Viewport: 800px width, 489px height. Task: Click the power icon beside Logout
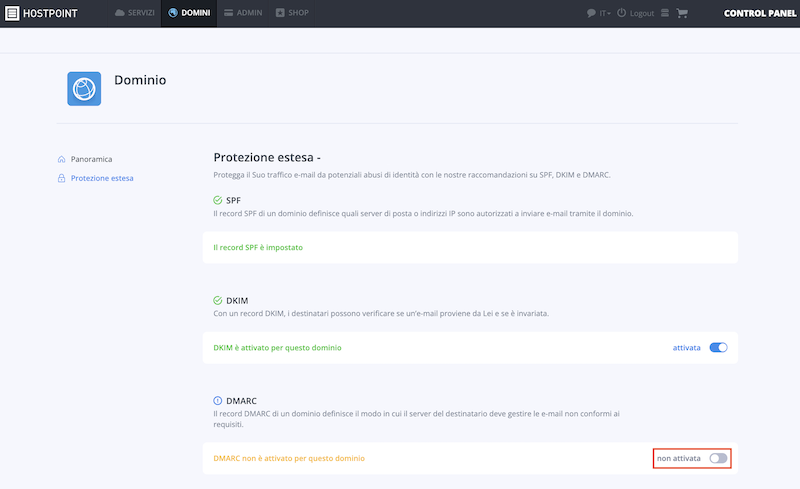621,13
